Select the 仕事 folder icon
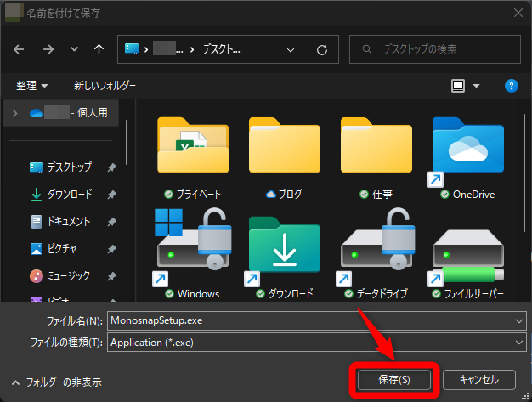532x402 pixels. point(376,145)
